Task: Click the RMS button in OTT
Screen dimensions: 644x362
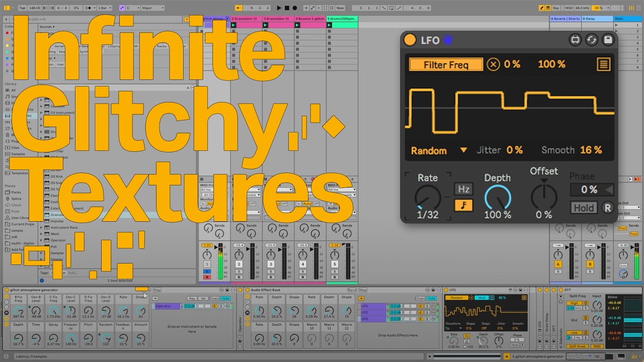Action: click(x=597, y=346)
